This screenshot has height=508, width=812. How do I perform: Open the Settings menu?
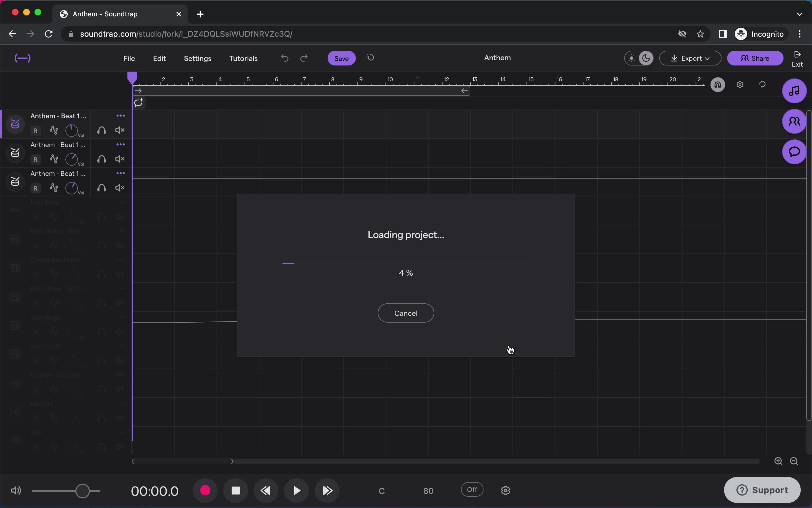point(198,58)
